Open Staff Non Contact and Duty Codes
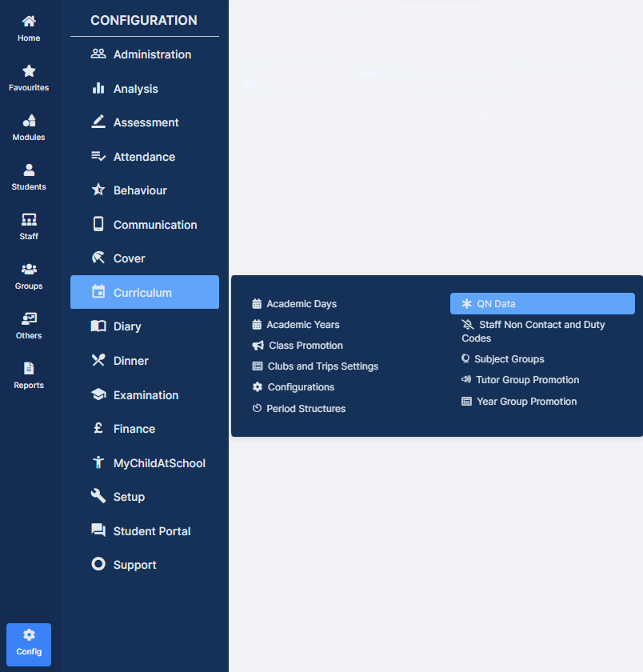The width and height of the screenshot is (643, 672). (533, 331)
